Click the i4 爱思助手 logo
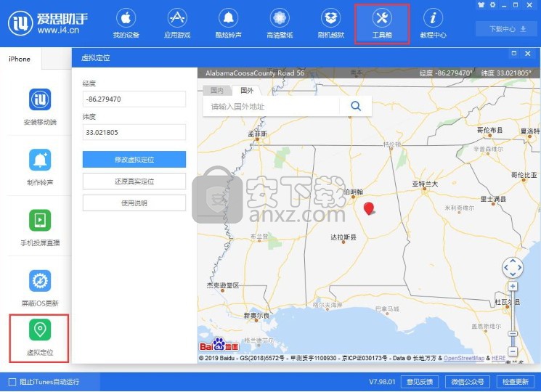 48,23
